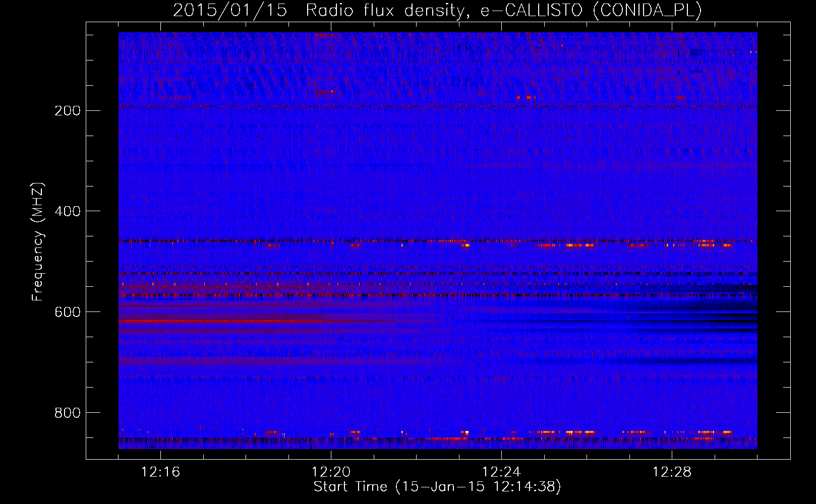816x504 pixels.
Task: Select the '600' frequency axis label
Action: click(68, 312)
